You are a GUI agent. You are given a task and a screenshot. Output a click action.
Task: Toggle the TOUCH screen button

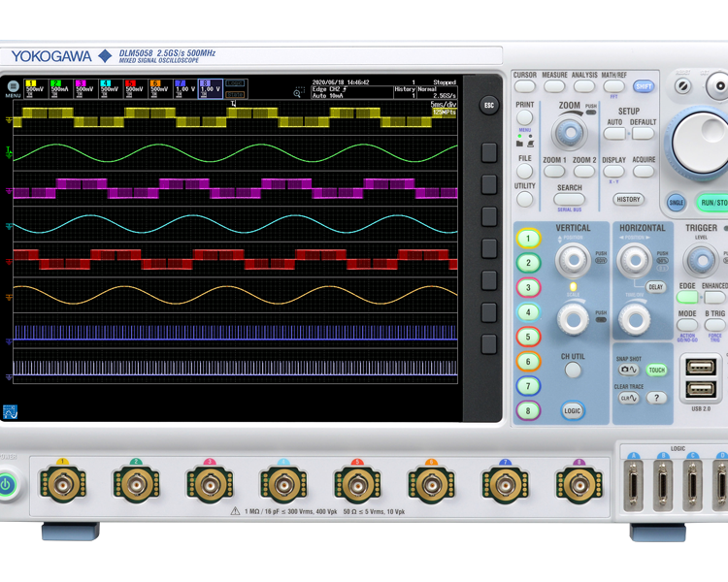pyautogui.click(x=657, y=371)
